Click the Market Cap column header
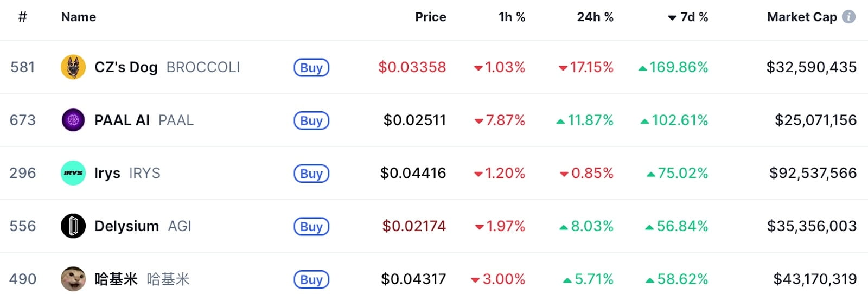Image resolution: width=868 pixels, height=294 pixels. pyautogui.click(x=801, y=17)
